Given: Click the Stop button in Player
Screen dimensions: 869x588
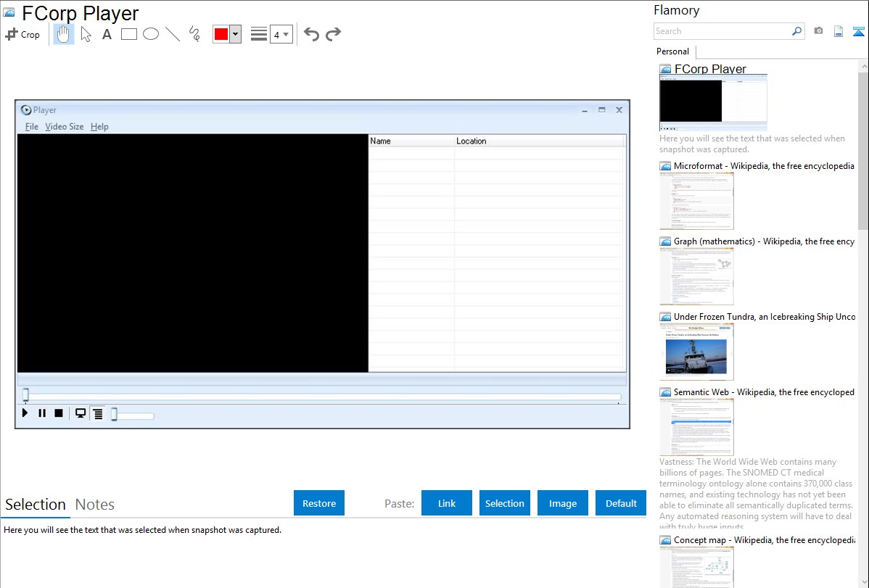Looking at the screenshot, I should (x=59, y=413).
